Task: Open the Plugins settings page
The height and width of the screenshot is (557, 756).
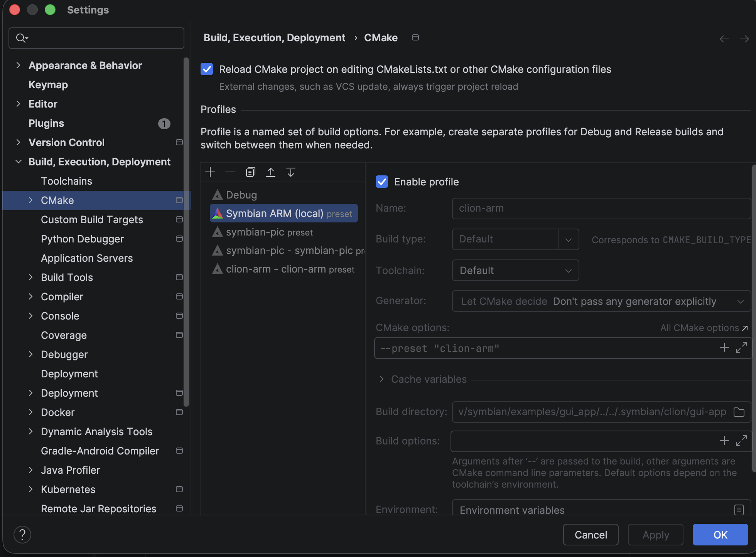Action: click(46, 123)
